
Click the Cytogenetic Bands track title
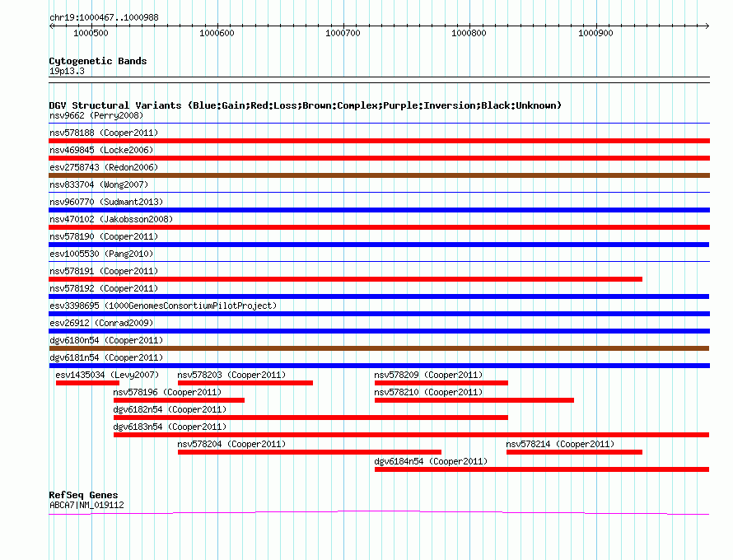(98, 61)
